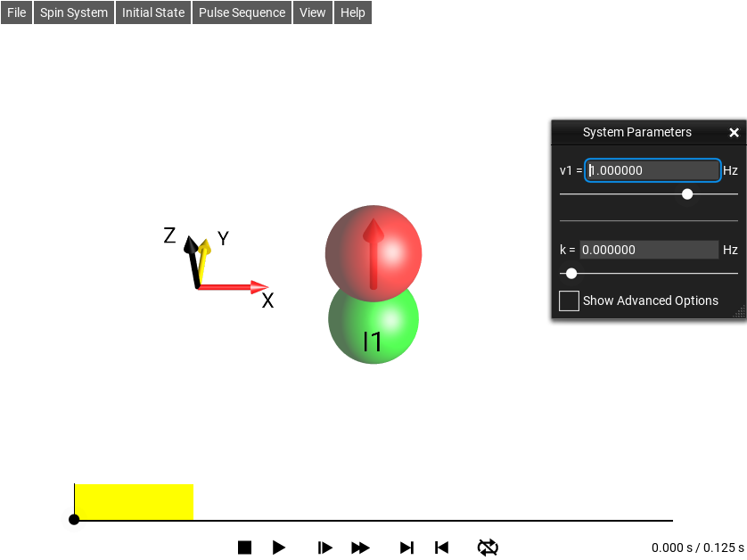The image size is (747, 560).
Task: Open the Help menu
Action: click(x=353, y=12)
